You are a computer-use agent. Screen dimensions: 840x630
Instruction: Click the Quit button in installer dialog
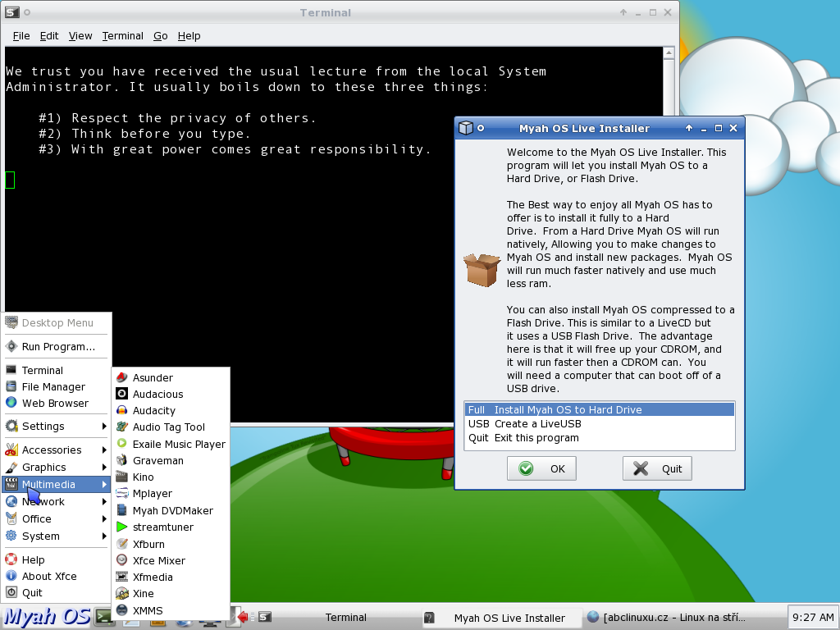[657, 468]
